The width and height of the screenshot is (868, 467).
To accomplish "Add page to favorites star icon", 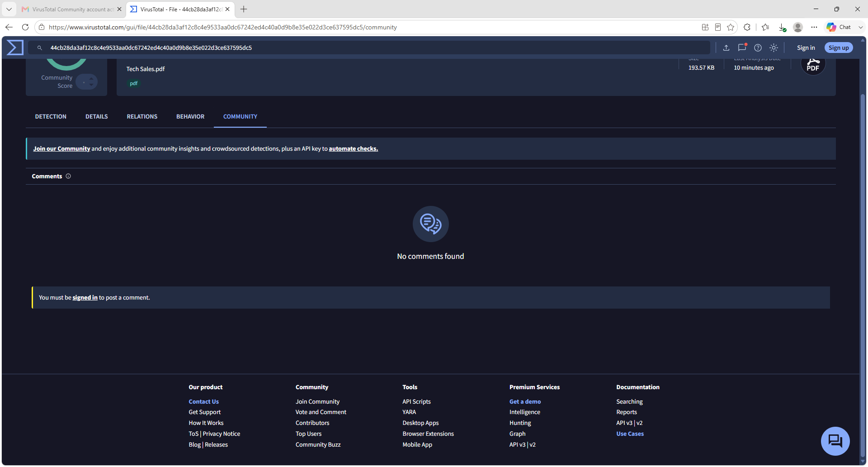I will coord(731,27).
